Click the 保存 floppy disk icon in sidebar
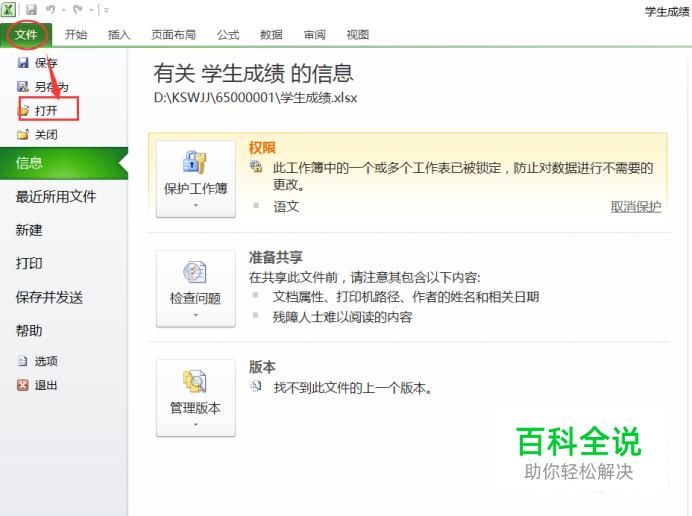692x516 pixels. (x=23, y=63)
